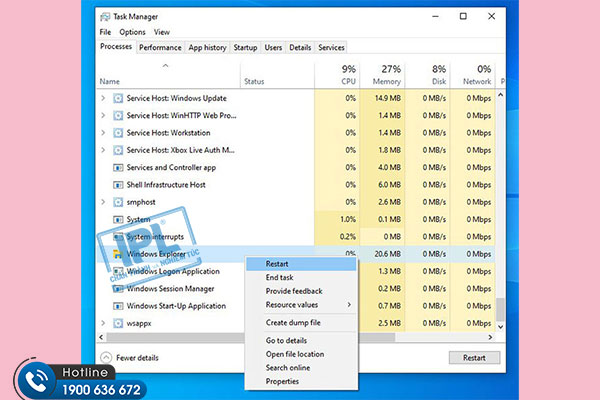Sort by the Status column header
The height and width of the screenshot is (400, 600).
[x=277, y=75]
